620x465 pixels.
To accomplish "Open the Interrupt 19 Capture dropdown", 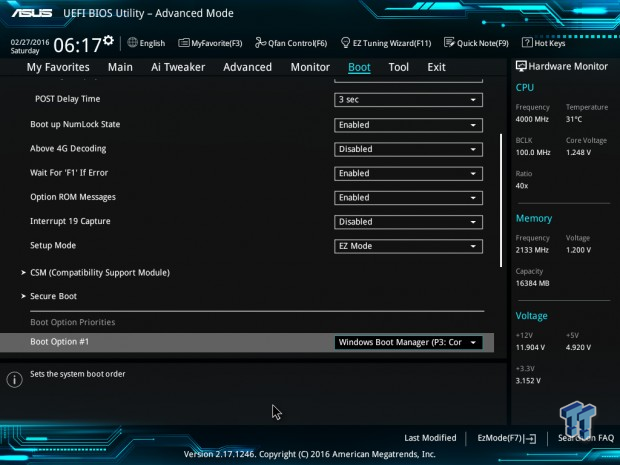I will tap(408, 222).
